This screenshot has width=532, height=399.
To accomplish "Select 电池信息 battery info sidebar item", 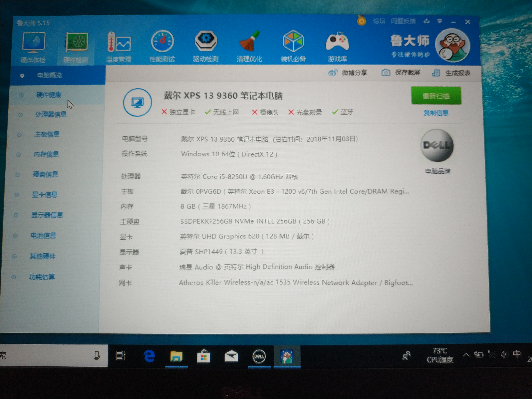I will pos(43,235).
